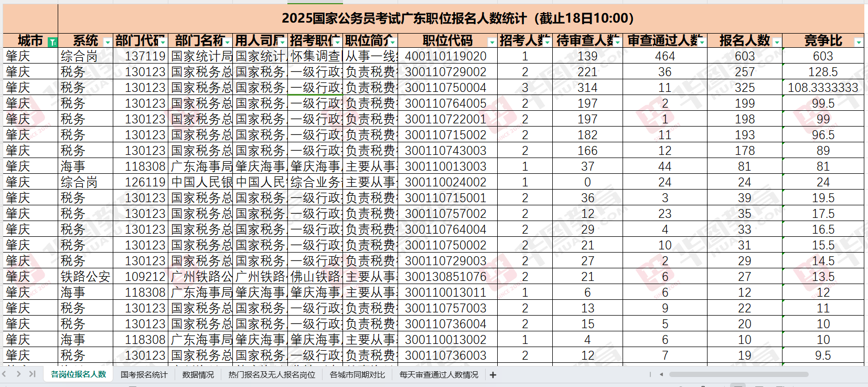Select the 中国人民银 department name cell
This screenshot has width=868, height=387.
[x=201, y=182]
